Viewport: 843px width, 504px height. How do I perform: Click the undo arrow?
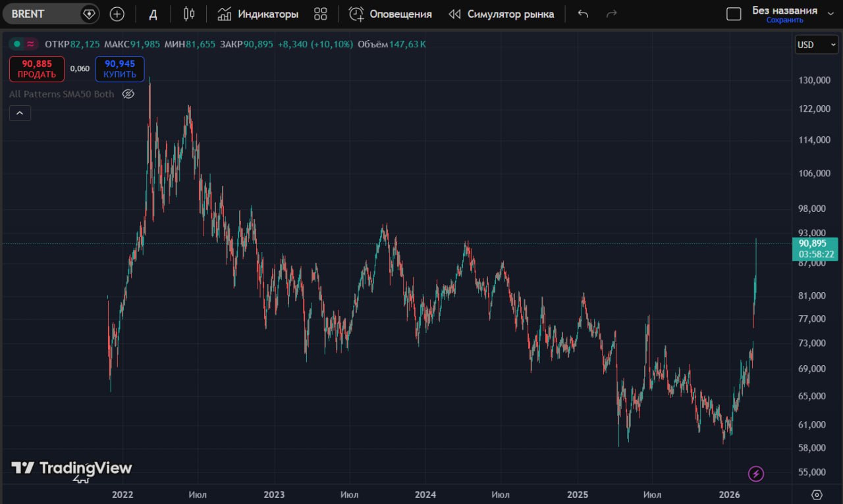(583, 14)
